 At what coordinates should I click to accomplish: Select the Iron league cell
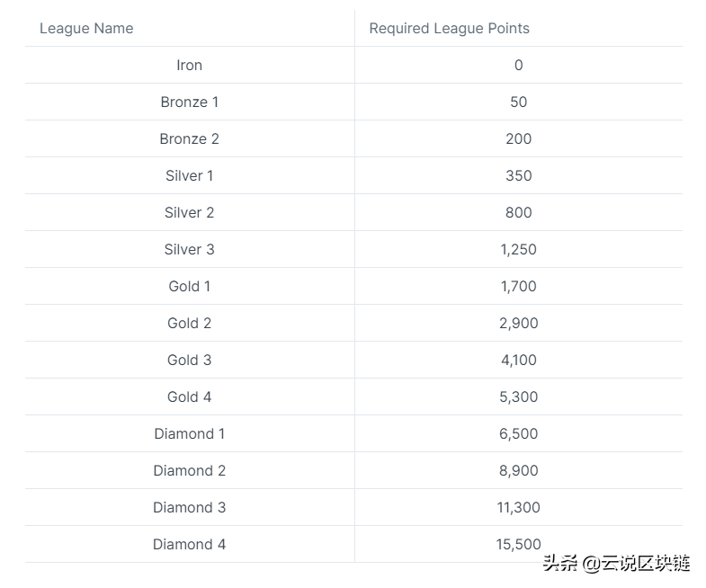pos(189,66)
